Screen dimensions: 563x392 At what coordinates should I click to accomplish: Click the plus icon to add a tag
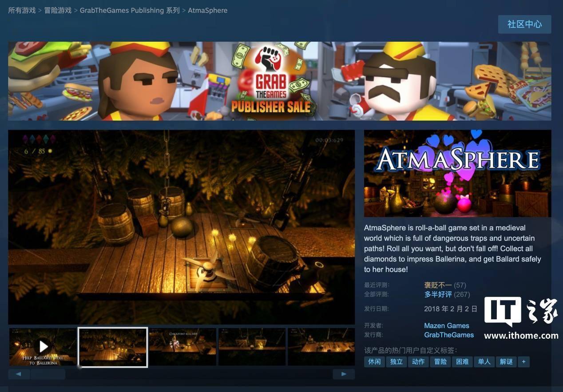pos(523,361)
